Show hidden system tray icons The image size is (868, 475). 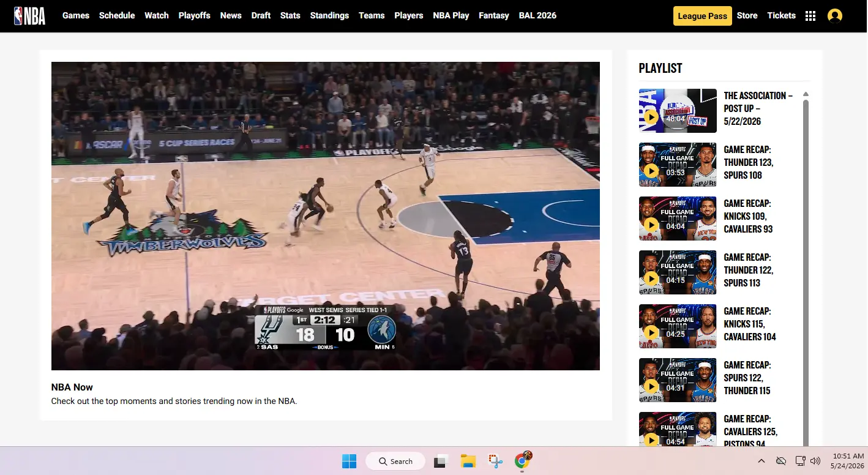coord(761,461)
